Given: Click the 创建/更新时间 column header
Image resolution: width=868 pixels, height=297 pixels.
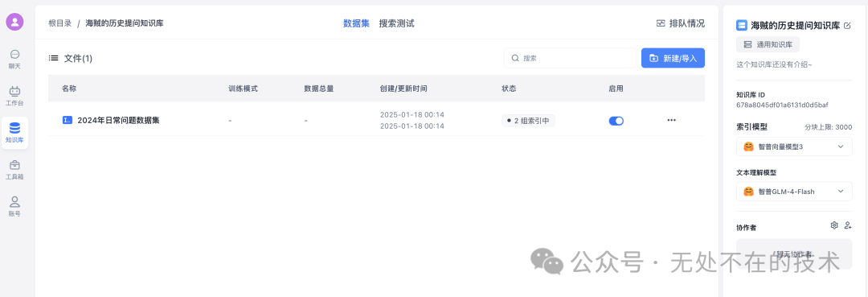Looking at the screenshot, I should click(403, 88).
